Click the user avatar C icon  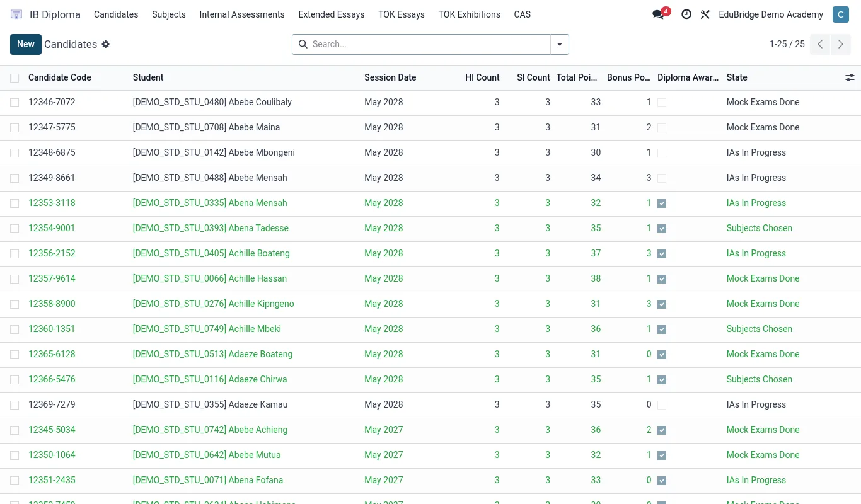[840, 14]
